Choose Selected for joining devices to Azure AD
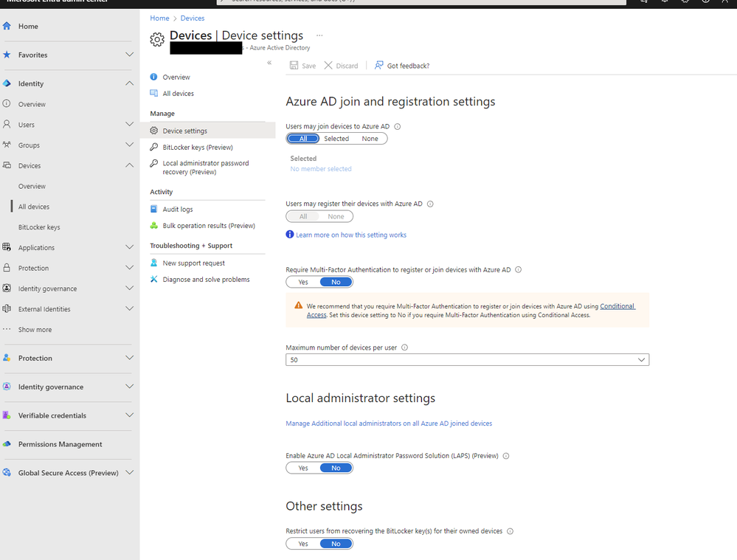This screenshot has height=560, width=737. click(x=336, y=139)
